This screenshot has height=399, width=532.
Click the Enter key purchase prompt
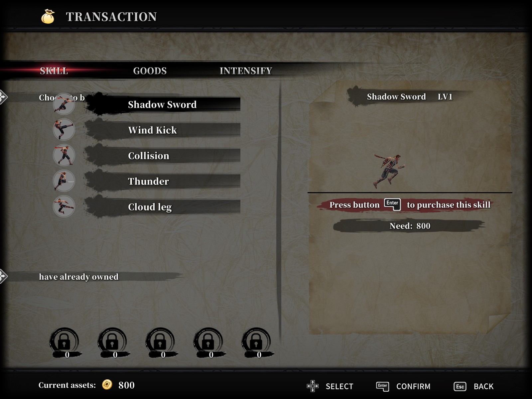[392, 204]
